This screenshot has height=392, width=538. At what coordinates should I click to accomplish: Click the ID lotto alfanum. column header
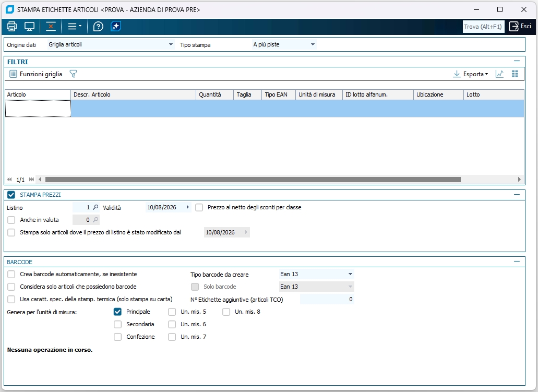point(378,95)
